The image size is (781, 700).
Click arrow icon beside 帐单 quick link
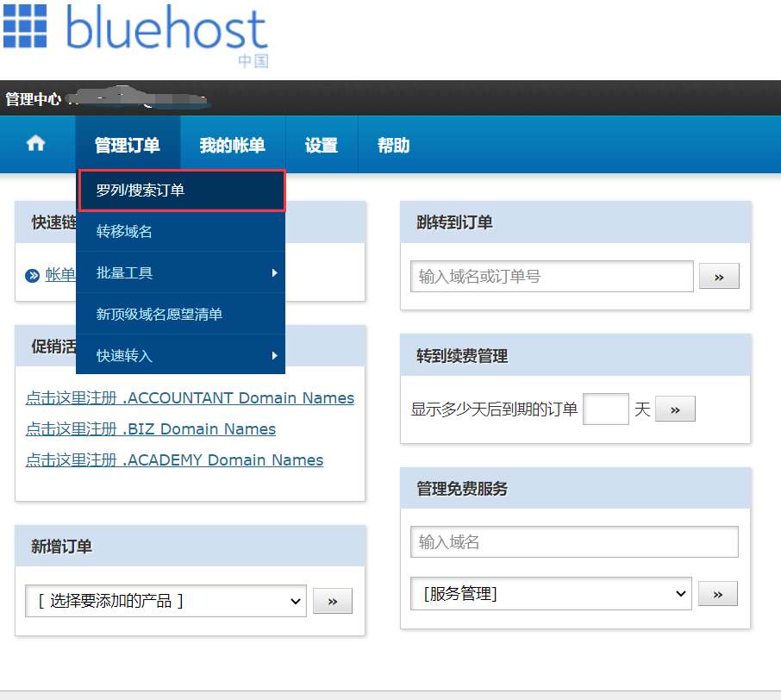click(x=33, y=276)
